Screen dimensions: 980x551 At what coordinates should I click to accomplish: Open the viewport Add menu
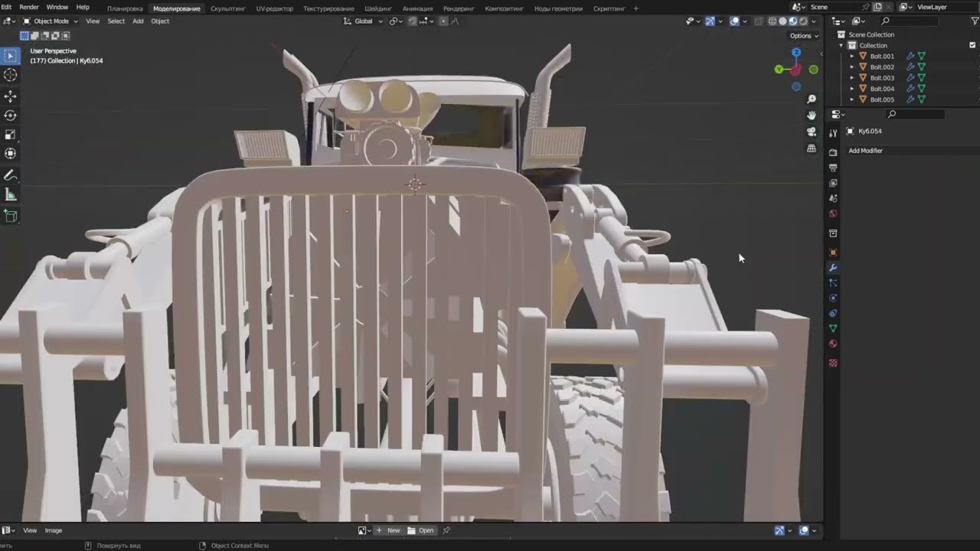coord(138,21)
